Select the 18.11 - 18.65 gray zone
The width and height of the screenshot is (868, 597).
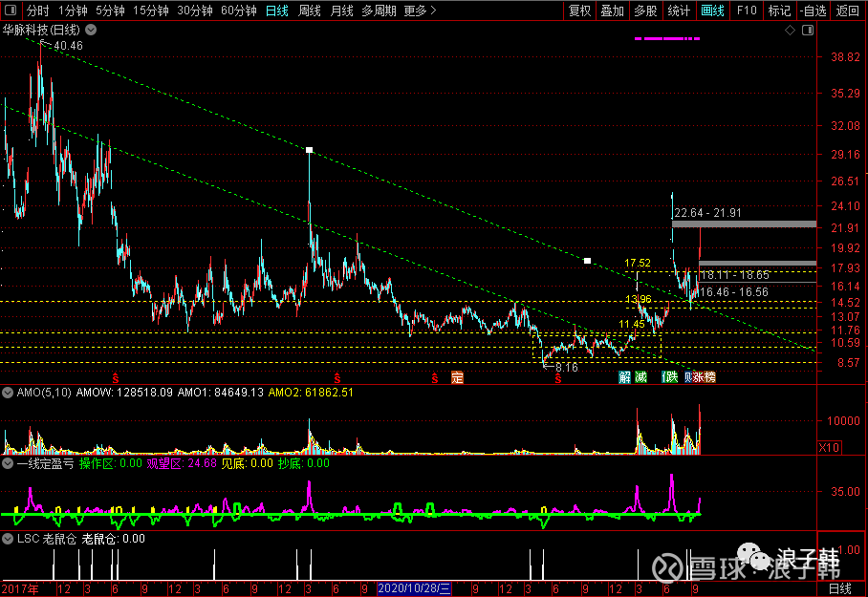coord(757,264)
